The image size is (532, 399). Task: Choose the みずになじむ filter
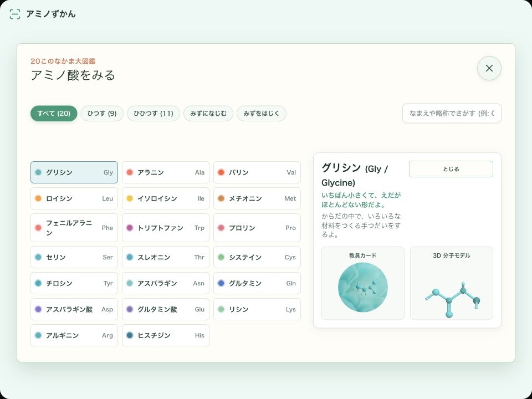[x=208, y=113]
